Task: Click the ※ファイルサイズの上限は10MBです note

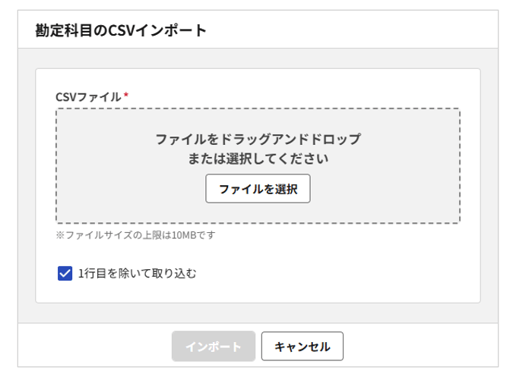Action: tap(135, 235)
